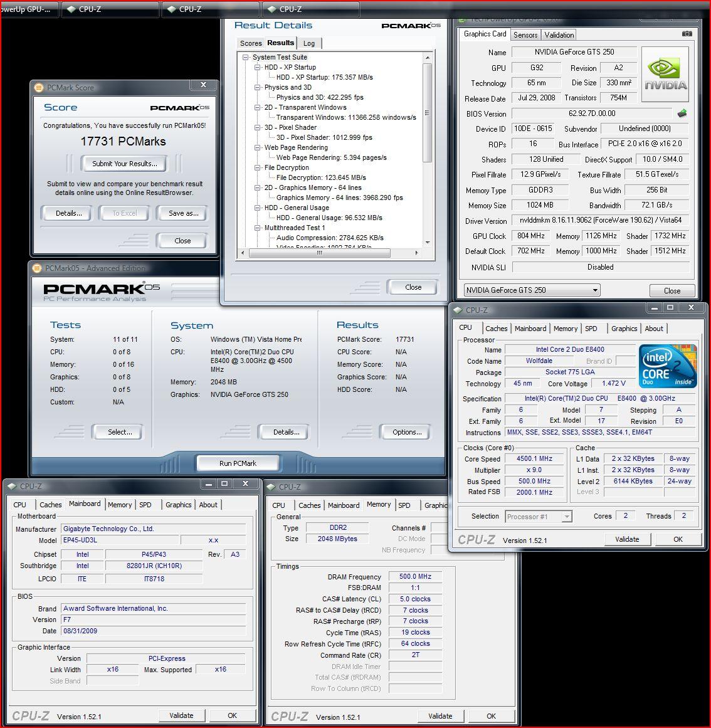
Task: Open the Mainboard tab in the Memory CPU-Z window
Action: pos(344,505)
